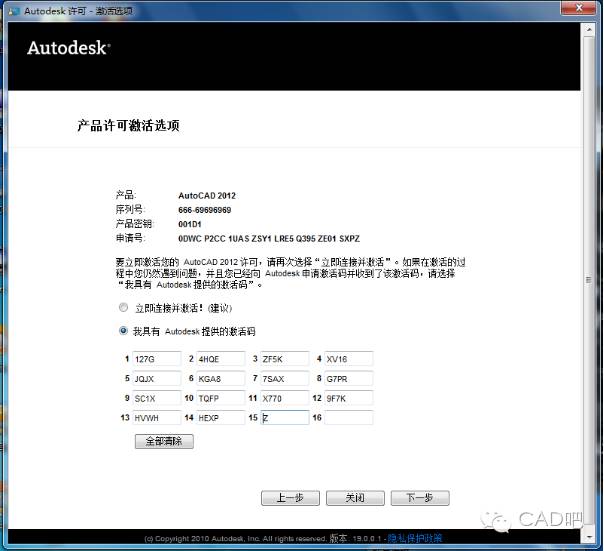This screenshot has width=604, height=551.
Task: Click activation code field 1 containing 127G
Action: [156, 359]
